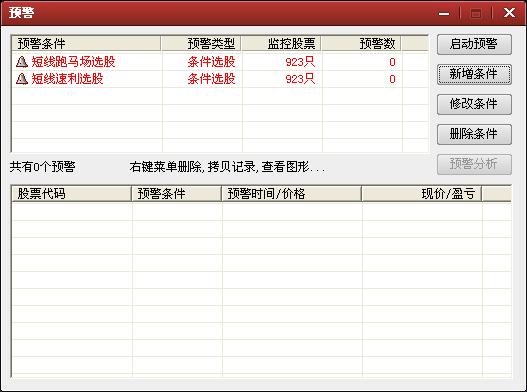Minimize the 预警 window

pos(444,13)
